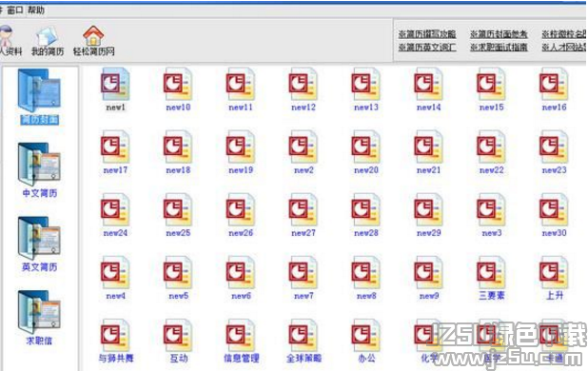The width and height of the screenshot is (588, 371).
Task: Choose the new29 template icon
Action: tap(428, 216)
